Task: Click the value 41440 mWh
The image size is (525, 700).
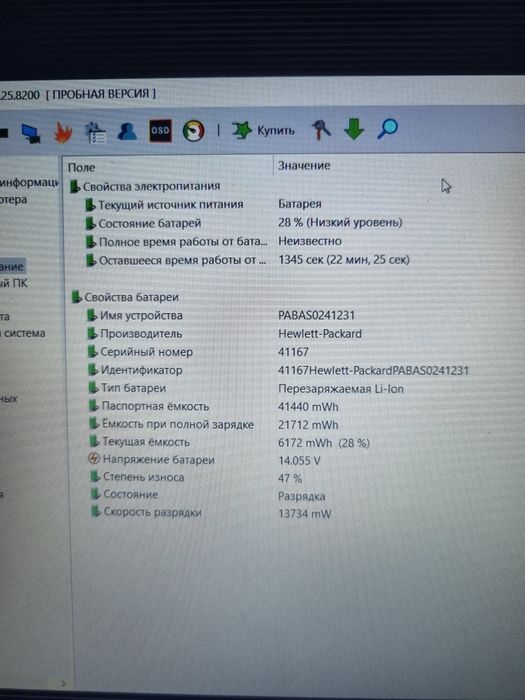Action: pos(308,407)
